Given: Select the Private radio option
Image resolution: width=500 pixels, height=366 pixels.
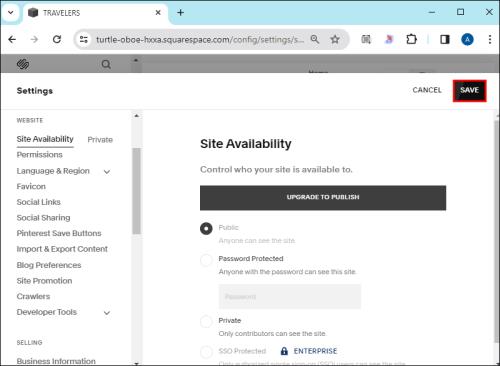Looking at the screenshot, I should coord(206,321).
